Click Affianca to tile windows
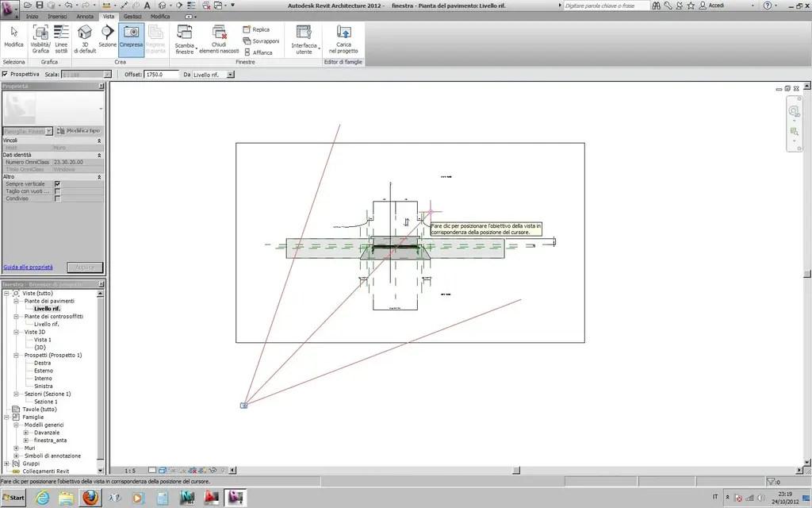 click(258, 52)
